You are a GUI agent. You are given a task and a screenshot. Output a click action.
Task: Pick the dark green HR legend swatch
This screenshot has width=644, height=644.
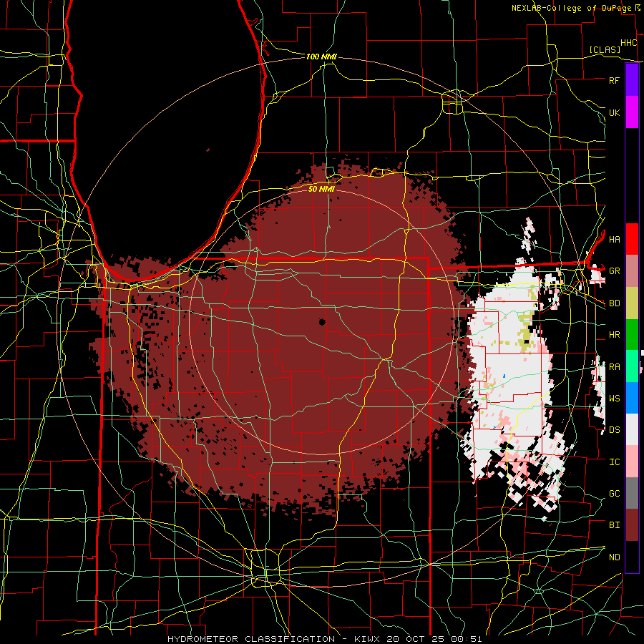click(x=632, y=334)
